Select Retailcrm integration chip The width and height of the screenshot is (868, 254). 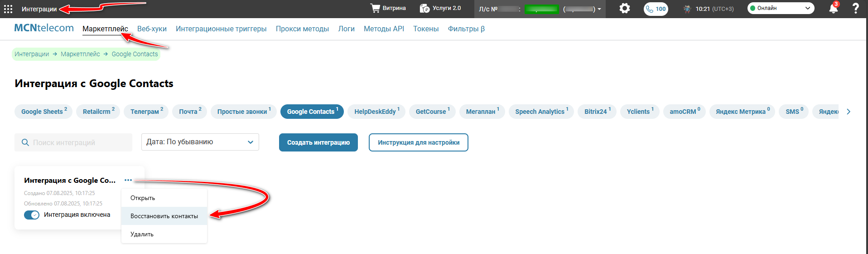pyautogui.click(x=98, y=112)
